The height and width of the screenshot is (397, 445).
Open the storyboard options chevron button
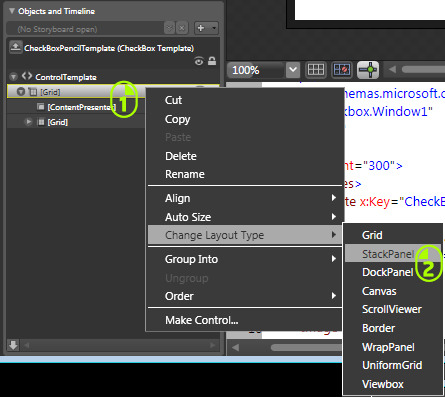coord(170,28)
